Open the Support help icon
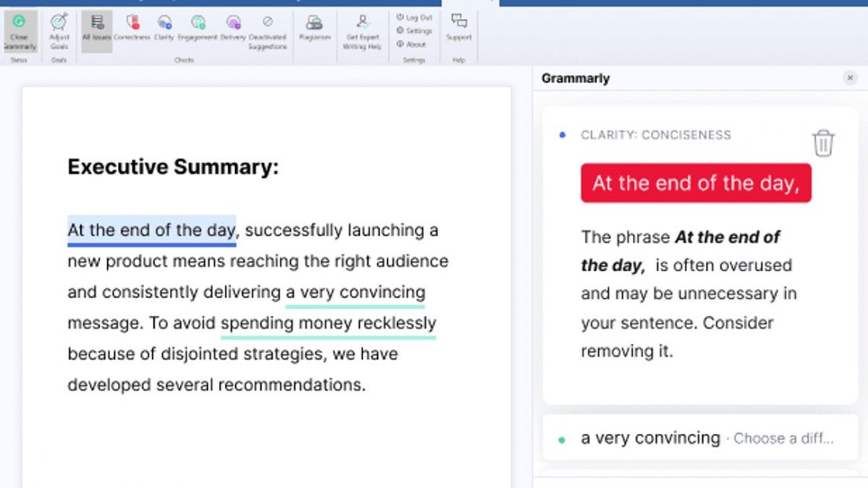868x488 pixels. 459,27
